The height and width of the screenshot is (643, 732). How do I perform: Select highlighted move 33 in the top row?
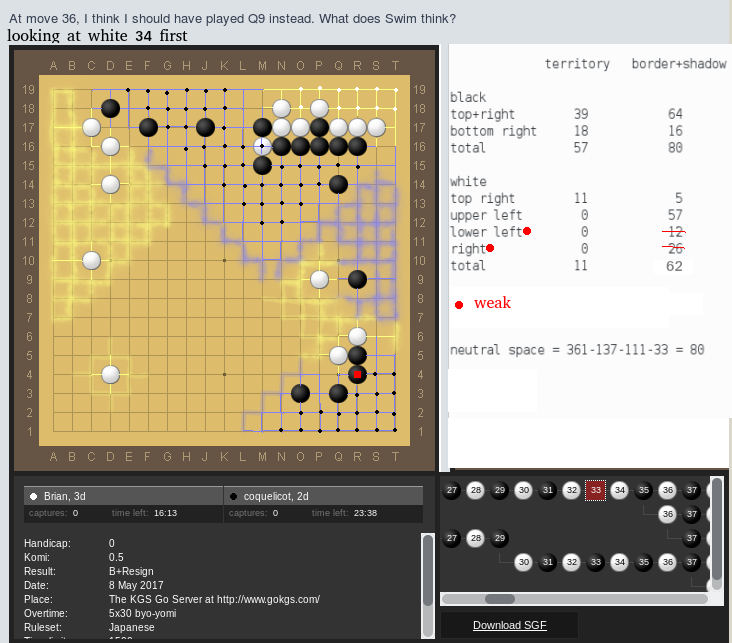(595, 490)
